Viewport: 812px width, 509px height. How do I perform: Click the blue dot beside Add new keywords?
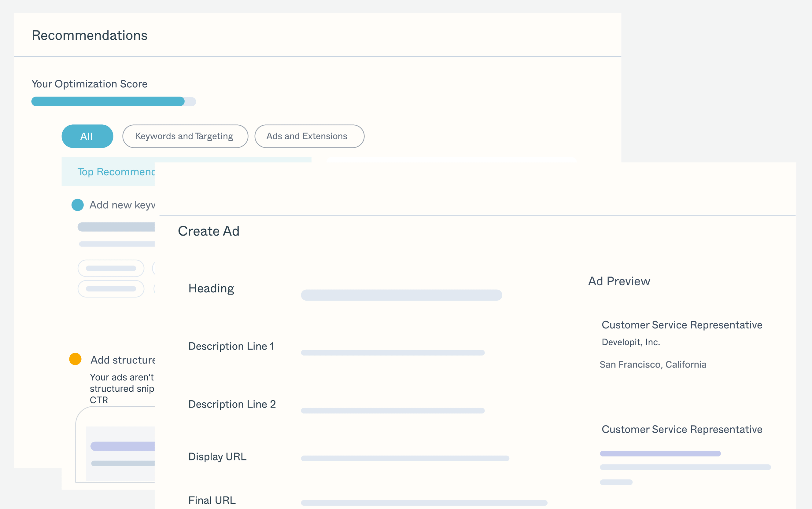(x=77, y=205)
